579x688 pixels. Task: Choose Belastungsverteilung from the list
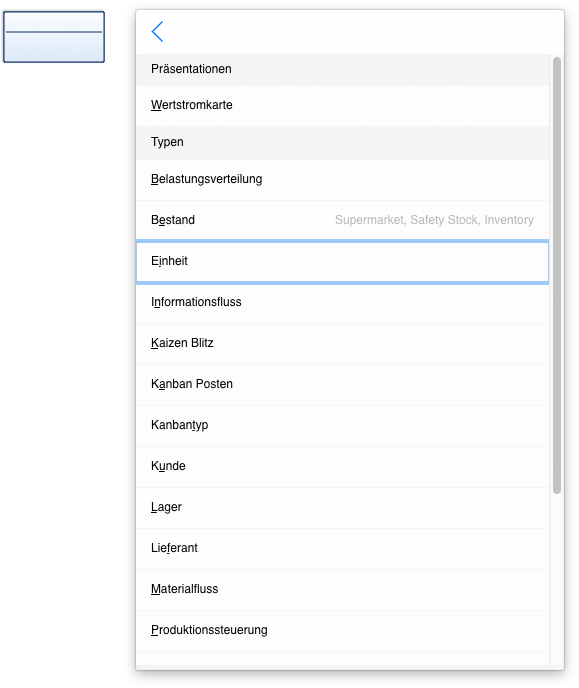point(342,179)
